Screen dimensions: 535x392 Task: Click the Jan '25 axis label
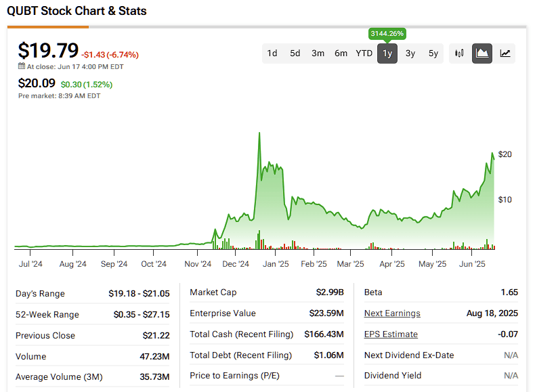coord(276,264)
